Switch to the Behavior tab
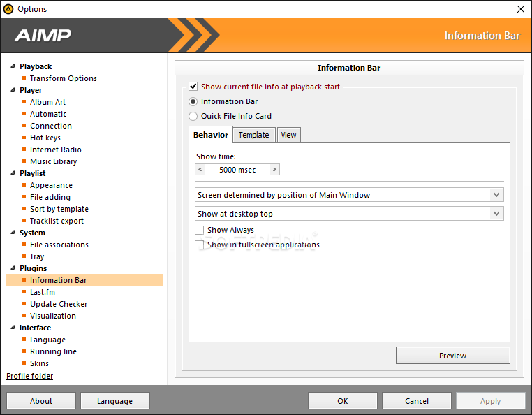This screenshot has height=415, width=532. 211,135
